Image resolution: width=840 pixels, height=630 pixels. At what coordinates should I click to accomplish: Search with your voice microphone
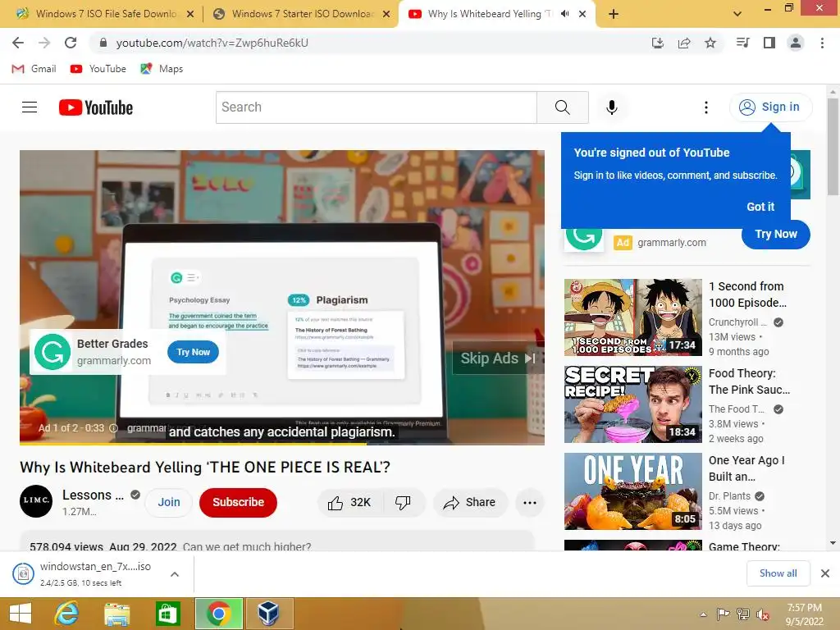[x=612, y=107]
